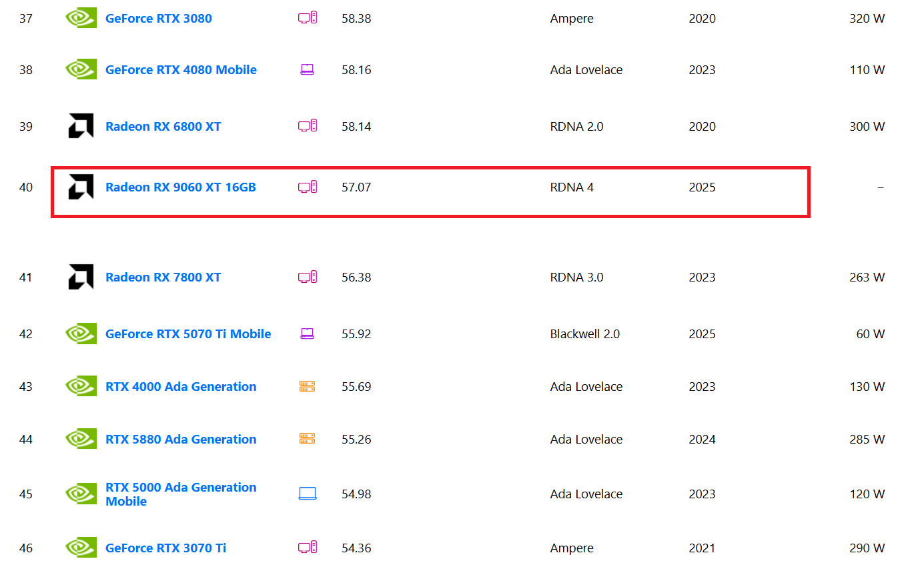The image size is (924, 567).
Task: Click the score 55.92
Action: click(356, 334)
